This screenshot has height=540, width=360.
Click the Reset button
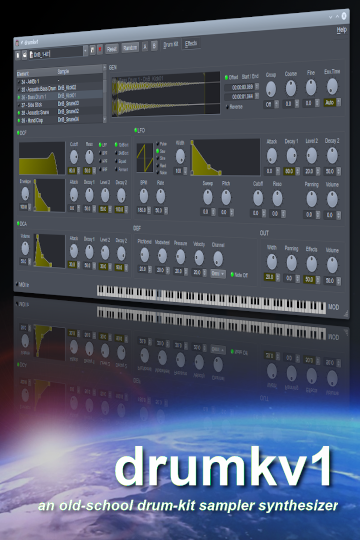coord(112,49)
